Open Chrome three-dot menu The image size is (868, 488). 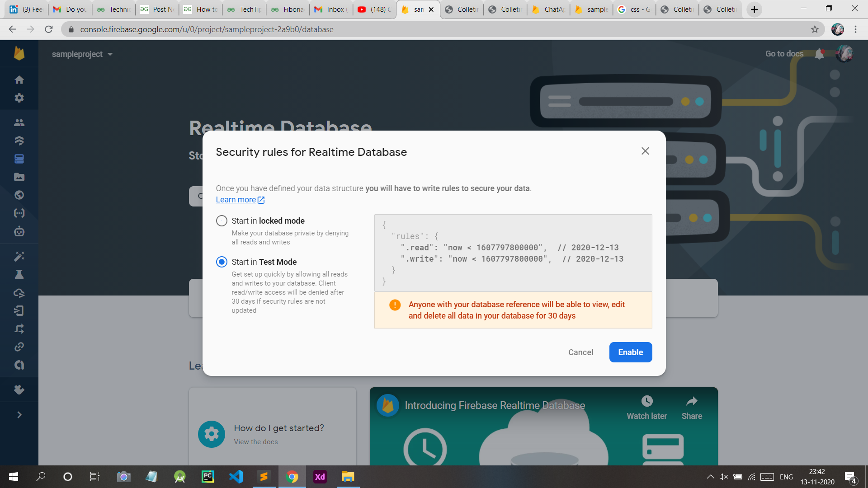point(855,29)
